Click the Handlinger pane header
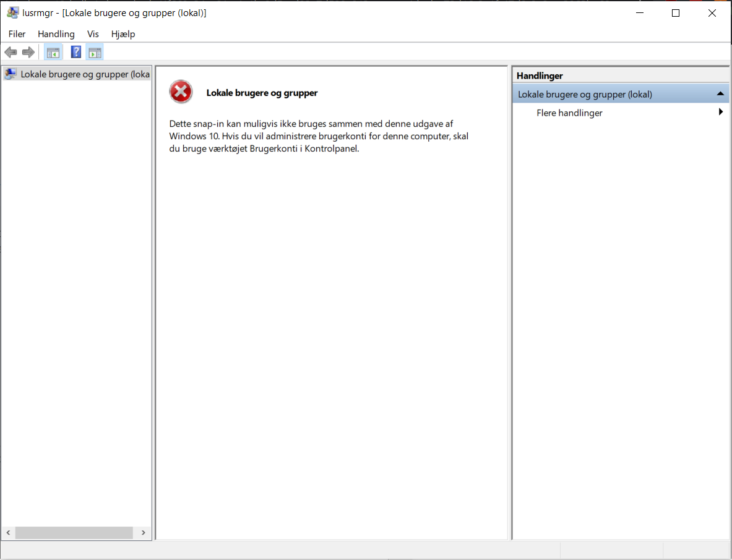 click(621, 75)
